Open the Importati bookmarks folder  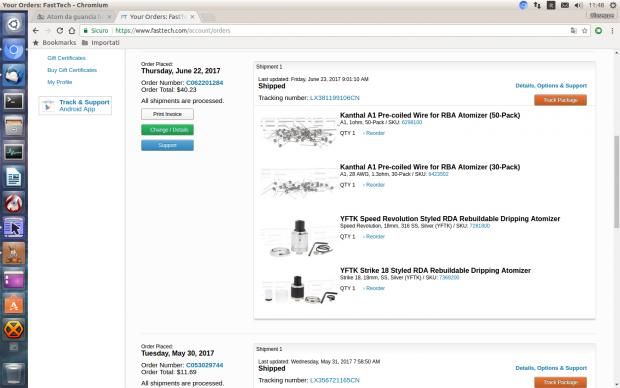[101, 43]
